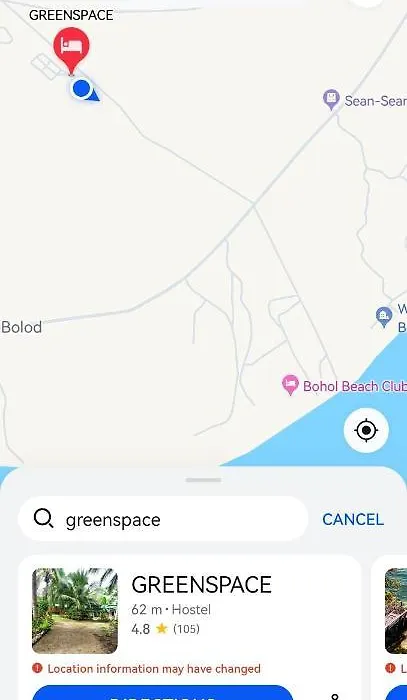This screenshot has width=407, height=700.
Task: Open the GREENSPACE photo thumbnail
Action: pos(75,610)
